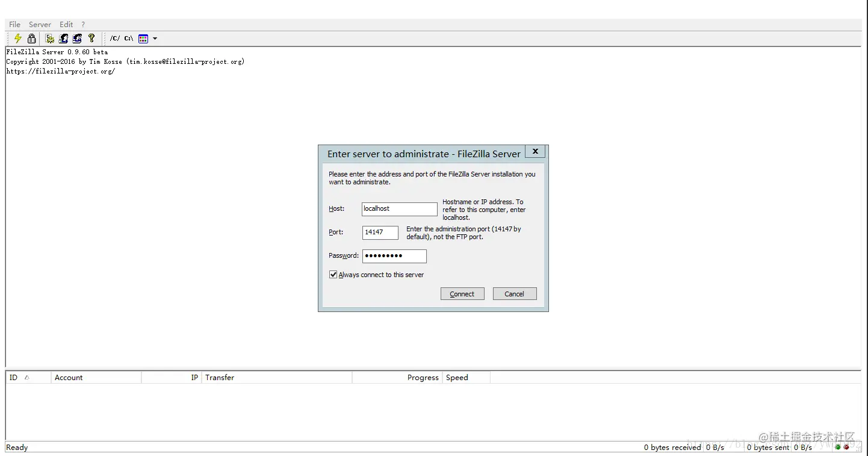This screenshot has width=868, height=456.
Task: Sort the list by the ID column header
Action: point(28,378)
